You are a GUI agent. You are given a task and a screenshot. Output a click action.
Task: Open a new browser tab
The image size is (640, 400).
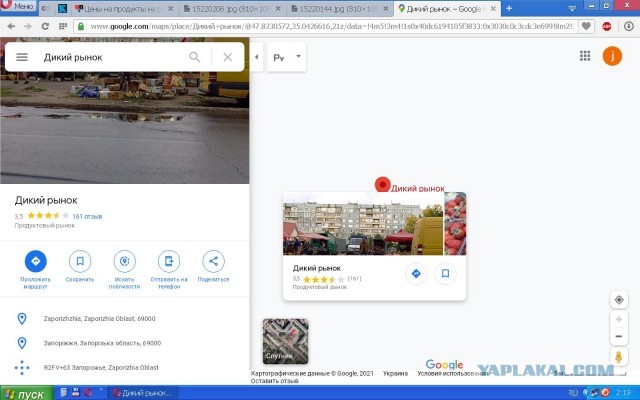[x=509, y=8]
